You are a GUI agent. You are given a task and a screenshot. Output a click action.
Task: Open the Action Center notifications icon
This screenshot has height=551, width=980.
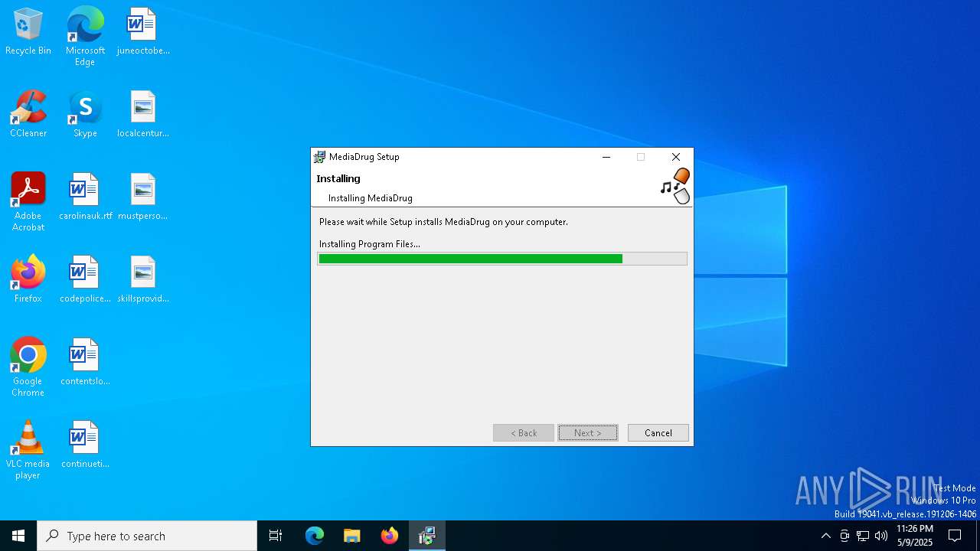[955, 536]
